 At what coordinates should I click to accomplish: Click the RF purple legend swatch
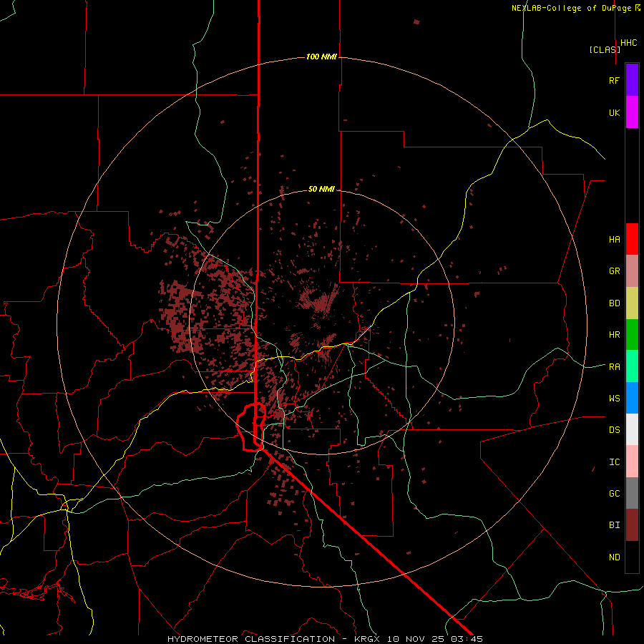pos(632,80)
